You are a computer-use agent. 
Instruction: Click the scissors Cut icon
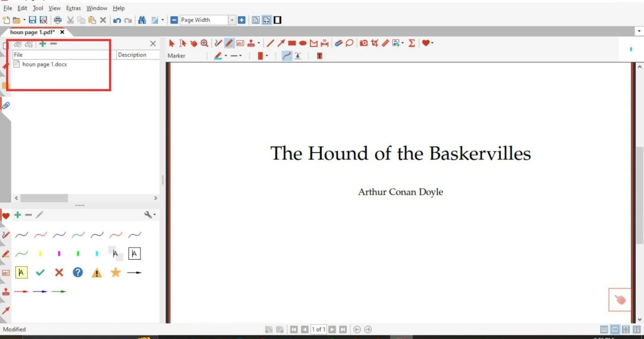pyautogui.click(x=70, y=20)
